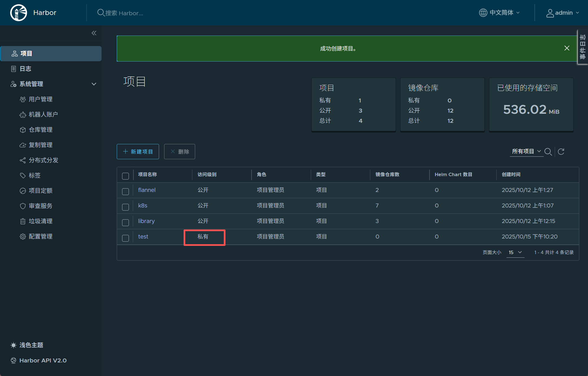588x376 pixels.
Task: Open the k8s project link
Action: 143,206
